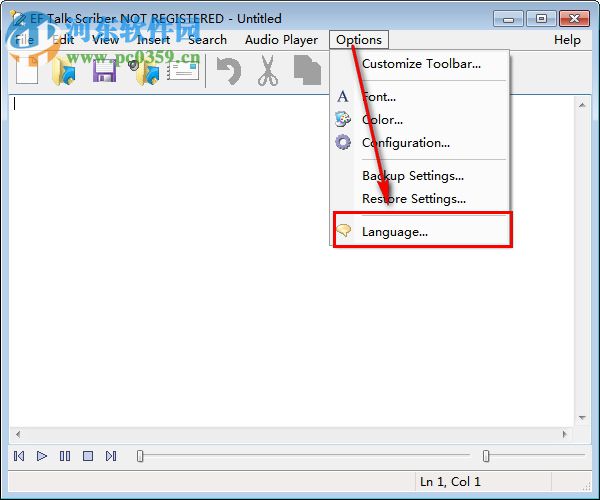Screen dimensions: 600x500
Task: Click vertical scrollbar up arrow
Action: coord(582,105)
